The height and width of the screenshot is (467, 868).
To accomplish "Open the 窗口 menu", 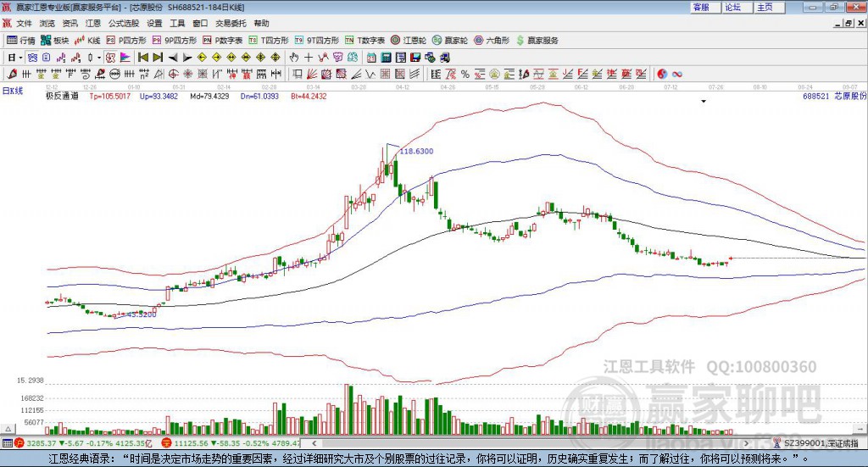I will 200,23.
